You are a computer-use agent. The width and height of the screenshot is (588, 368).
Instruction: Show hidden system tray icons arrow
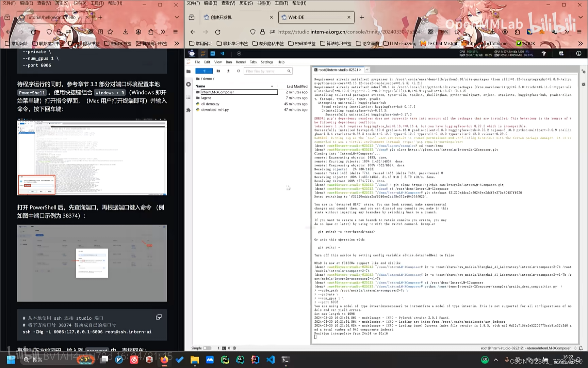(x=496, y=359)
